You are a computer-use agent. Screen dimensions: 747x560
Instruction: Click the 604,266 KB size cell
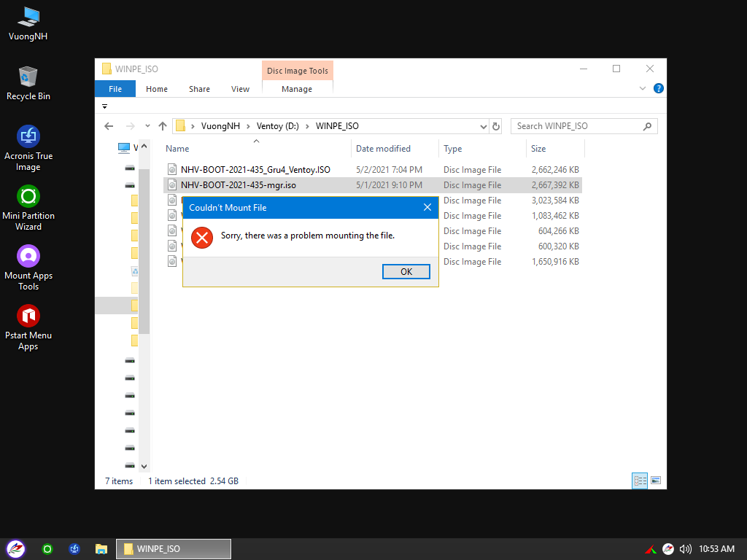pyautogui.click(x=558, y=231)
